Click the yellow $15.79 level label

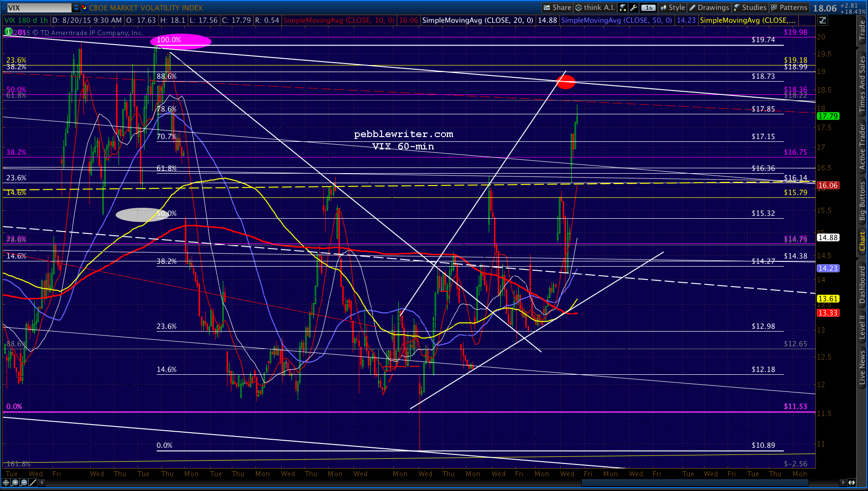tap(795, 193)
